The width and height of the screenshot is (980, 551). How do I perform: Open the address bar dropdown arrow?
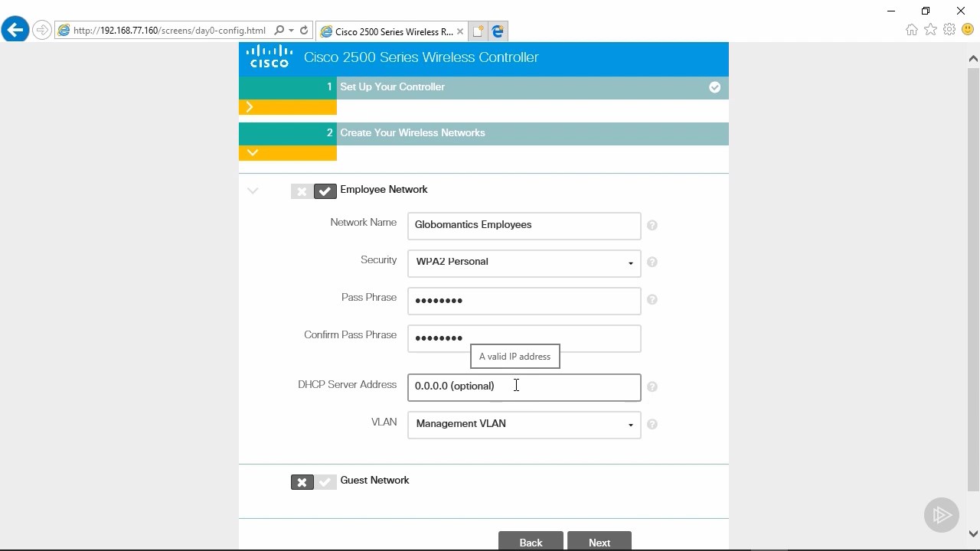(x=291, y=31)
